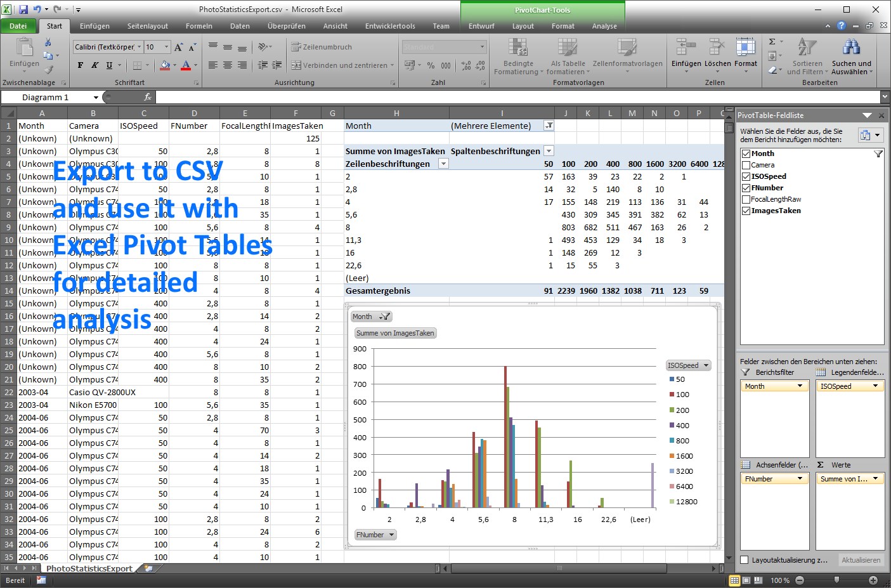Viewport: 891px width, 588px height.
Task: Open Als Tabelle formatieren gallery
Action: 568,57
